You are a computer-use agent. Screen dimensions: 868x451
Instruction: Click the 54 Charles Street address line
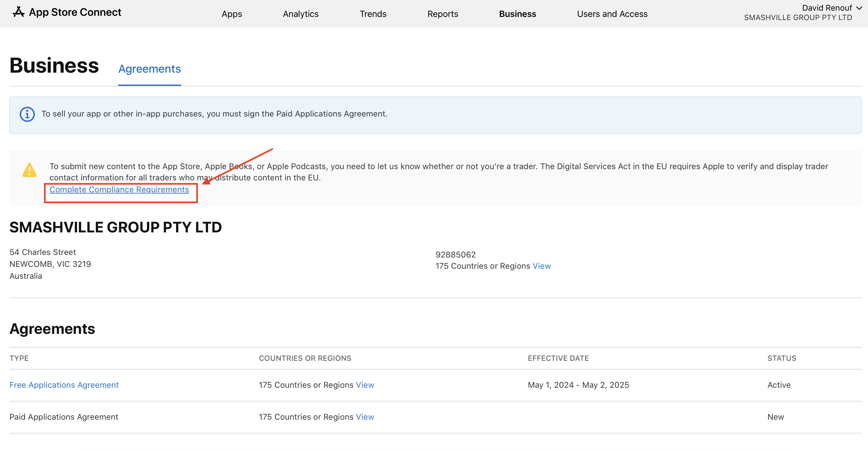coord(42,252)
